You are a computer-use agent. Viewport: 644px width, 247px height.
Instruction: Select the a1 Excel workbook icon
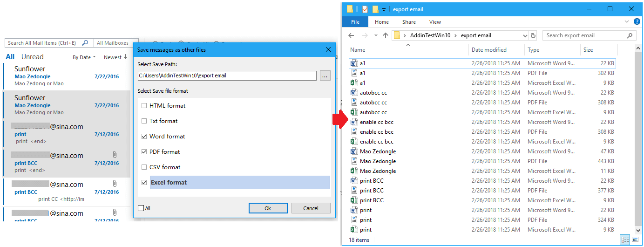[354, 83]
